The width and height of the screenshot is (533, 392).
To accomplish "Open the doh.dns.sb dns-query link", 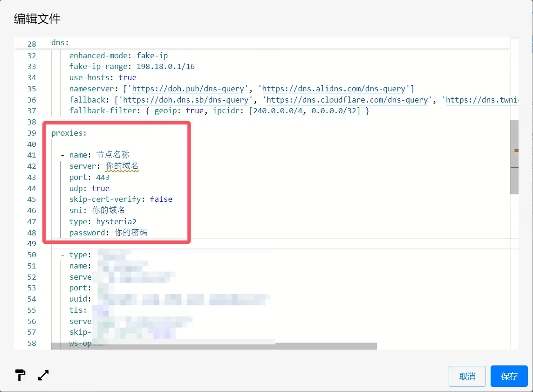I will 187,100.
